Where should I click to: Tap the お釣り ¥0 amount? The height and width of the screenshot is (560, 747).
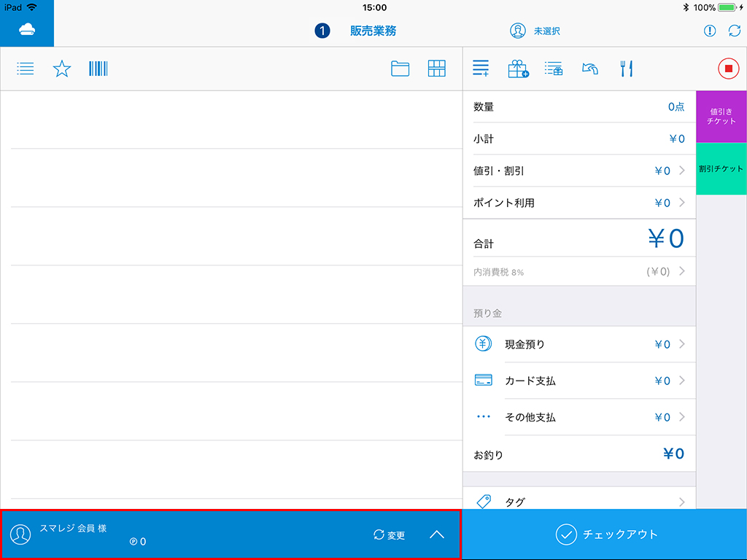673,454
